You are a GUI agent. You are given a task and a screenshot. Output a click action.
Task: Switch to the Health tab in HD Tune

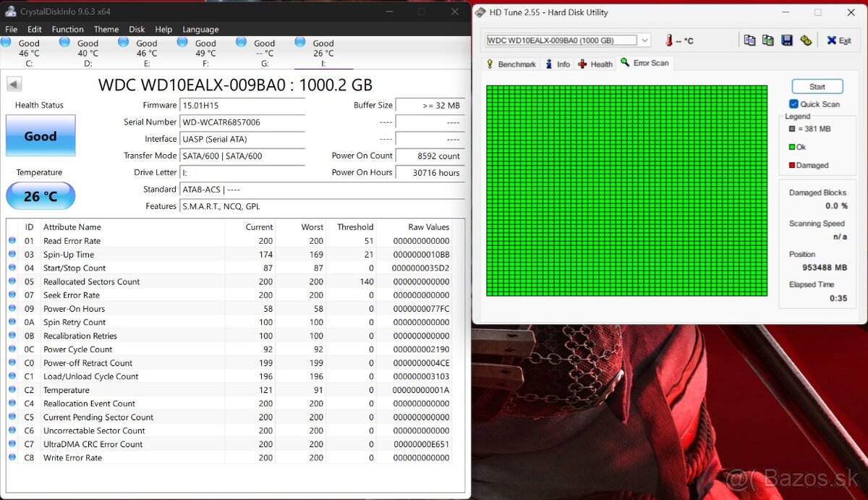pyautogui.click(x=595, y=64)
